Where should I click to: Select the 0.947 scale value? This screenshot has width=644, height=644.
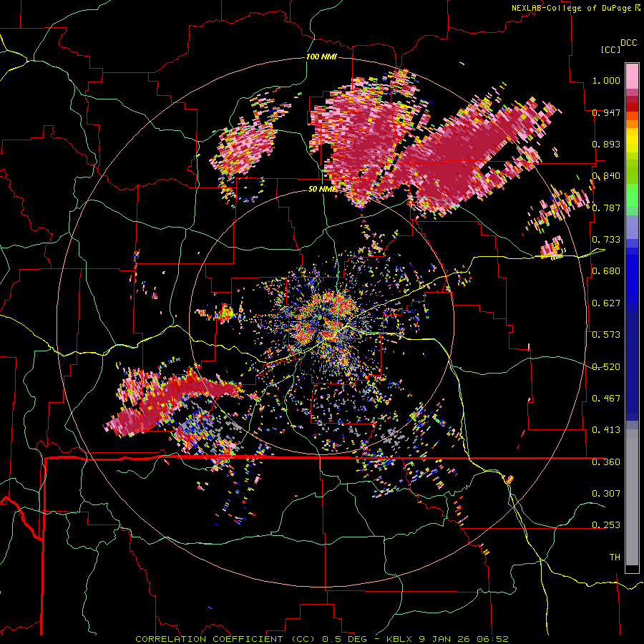pyautogui.click(x=606, y=112)
